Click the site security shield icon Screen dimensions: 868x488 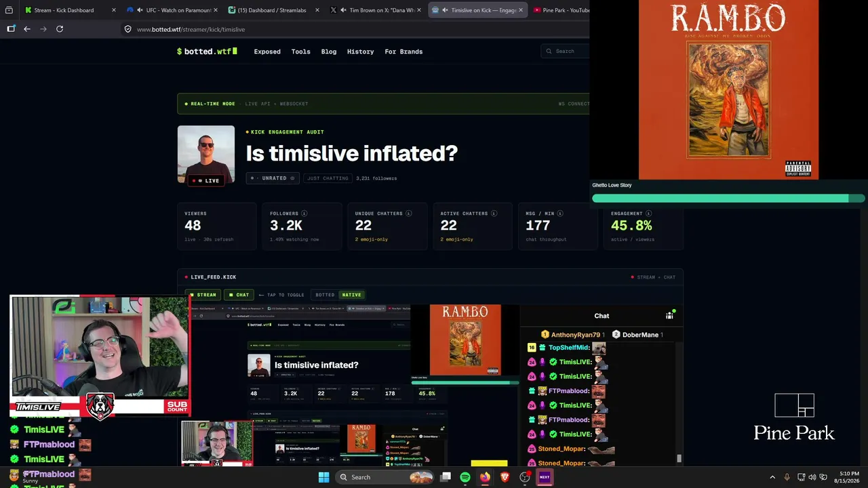point(127,29)
